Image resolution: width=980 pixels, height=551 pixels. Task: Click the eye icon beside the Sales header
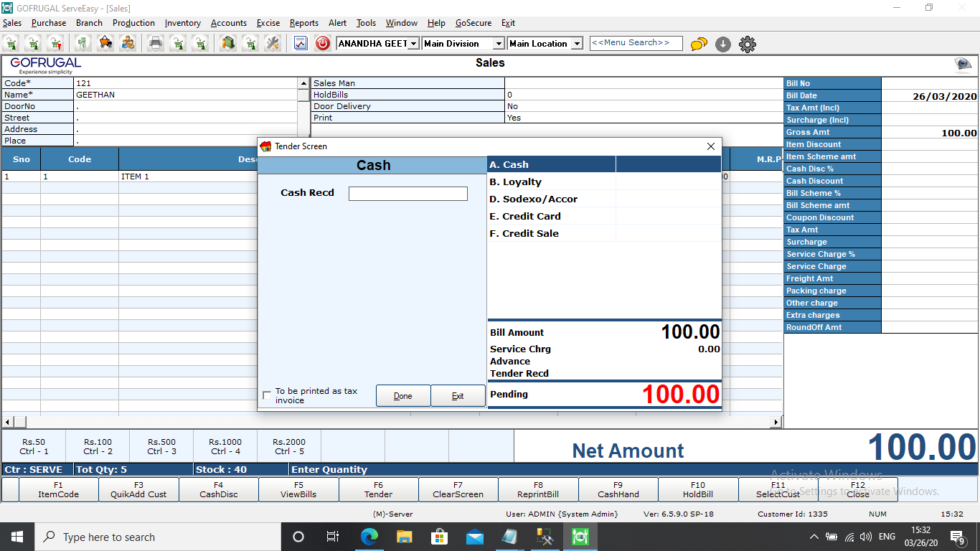tap(963, 65)
